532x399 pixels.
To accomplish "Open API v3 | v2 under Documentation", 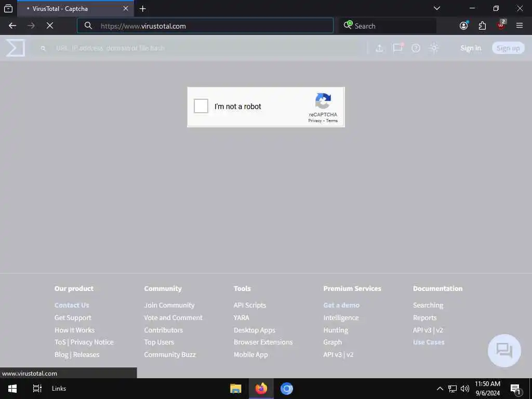I will click(x=428, y=330).
